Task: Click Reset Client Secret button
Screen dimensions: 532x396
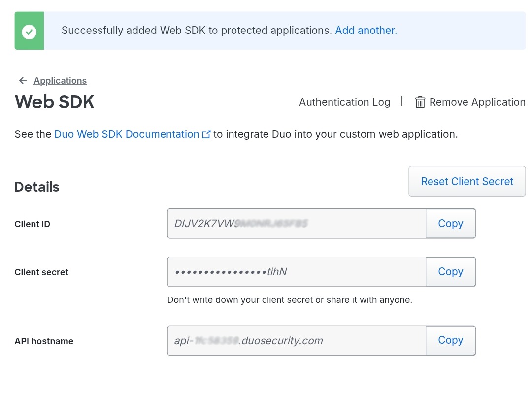Action: click(x=467, y=181)
